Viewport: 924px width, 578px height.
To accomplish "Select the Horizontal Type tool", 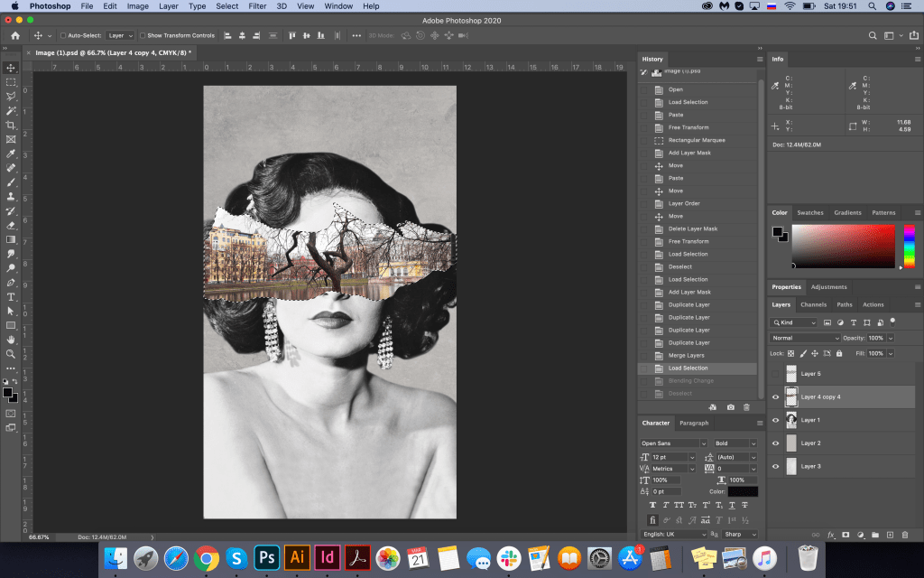I will tap(11, 296).
